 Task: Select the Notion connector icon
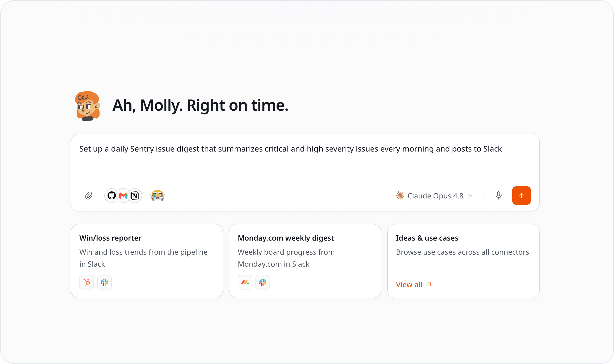click(x=135, y=196)
